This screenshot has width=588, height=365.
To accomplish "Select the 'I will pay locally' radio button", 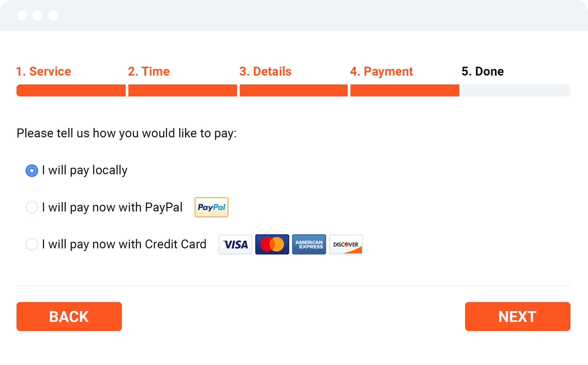I will 32,171.
